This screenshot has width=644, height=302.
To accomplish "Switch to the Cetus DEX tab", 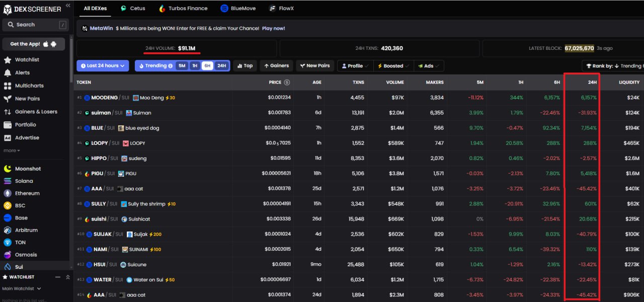I will 133,9.
